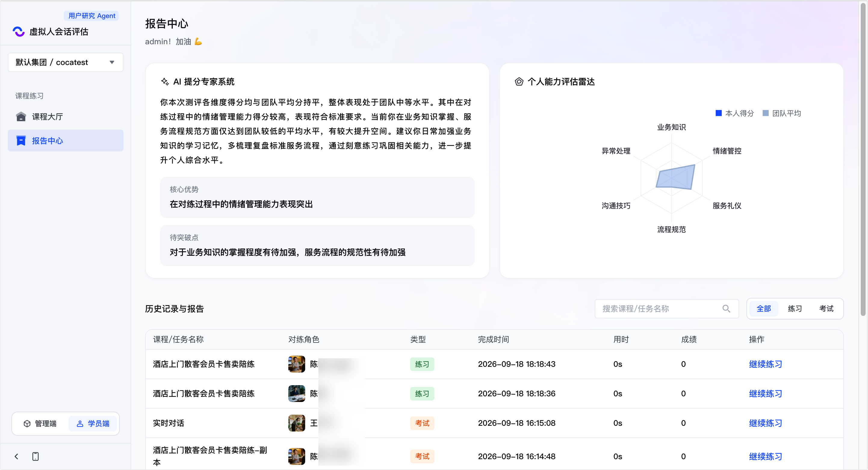Click the 完成时间 column header
The width and height of the screenshot is (868, 470).
pyautogui.click(x=493, y=339)
